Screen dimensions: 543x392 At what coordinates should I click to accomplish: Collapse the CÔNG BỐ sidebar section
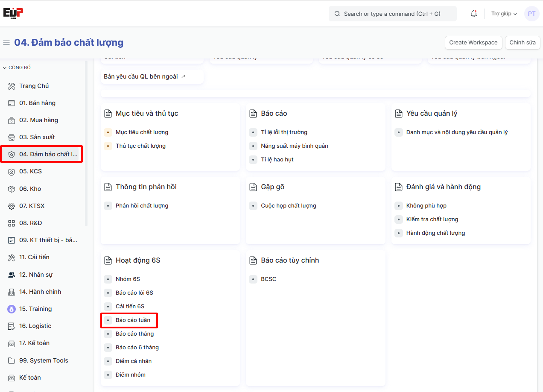pyautogui.click(x=17, y=67)
